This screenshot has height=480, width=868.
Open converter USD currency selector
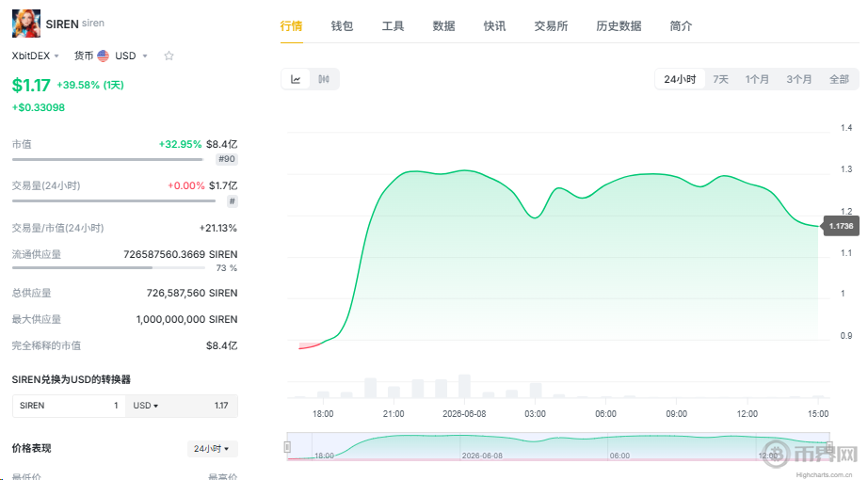[x=146, y=406]
